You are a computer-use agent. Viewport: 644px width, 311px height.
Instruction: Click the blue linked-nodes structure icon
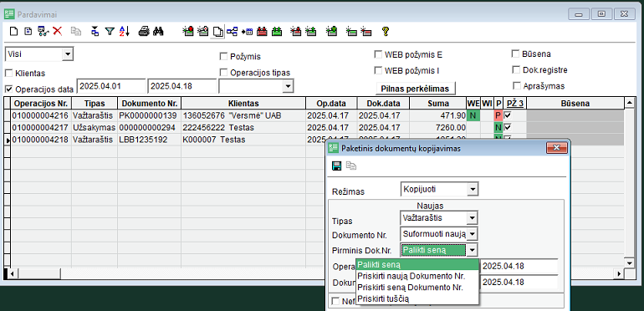(x=233, y=31)
